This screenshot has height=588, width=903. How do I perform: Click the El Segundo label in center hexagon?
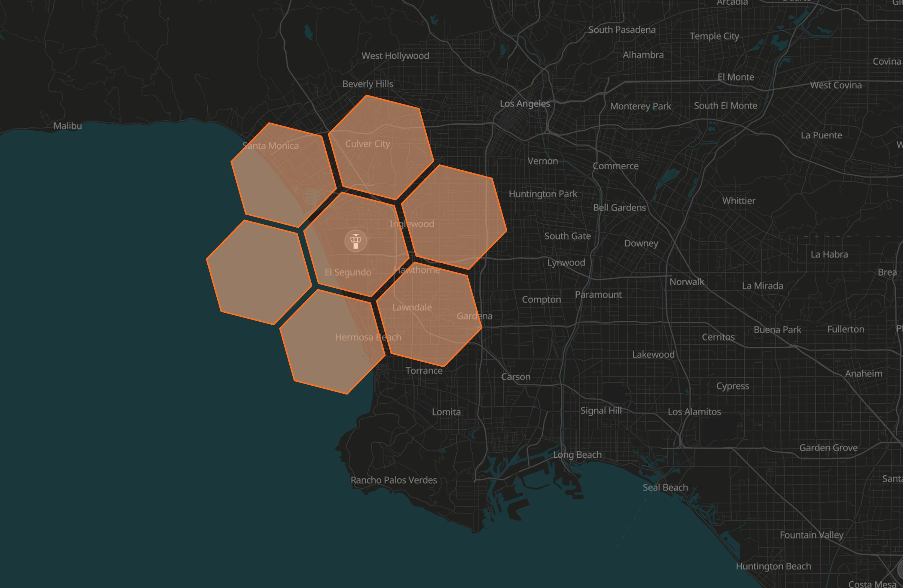tap(348, 272)
